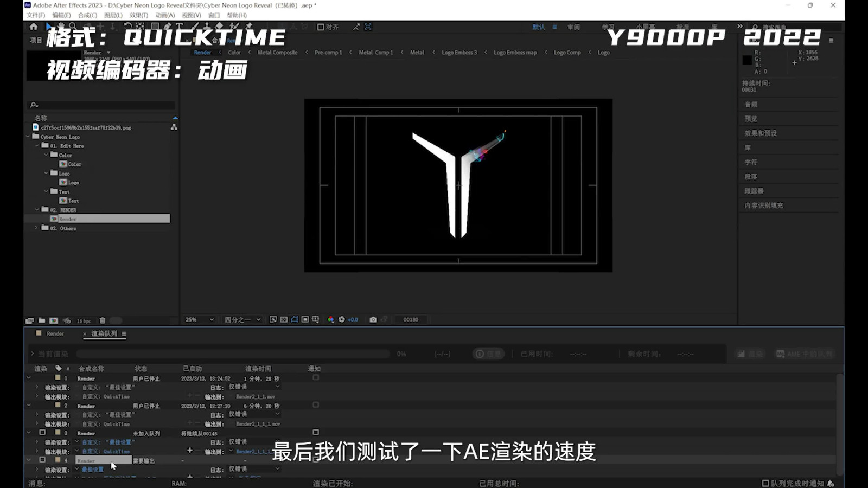Click show channel color management icon
868x488 pixels.
coord(331,319)
